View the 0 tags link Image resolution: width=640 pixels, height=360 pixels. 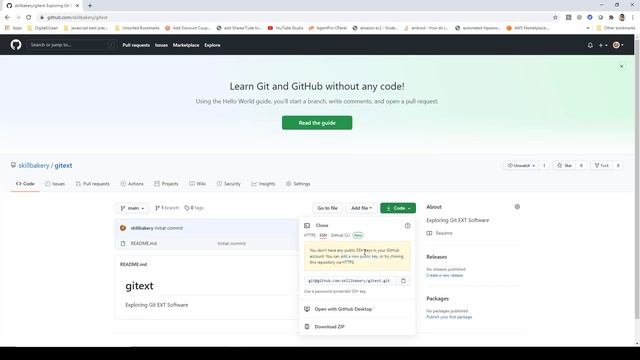(x=194, y=208)
